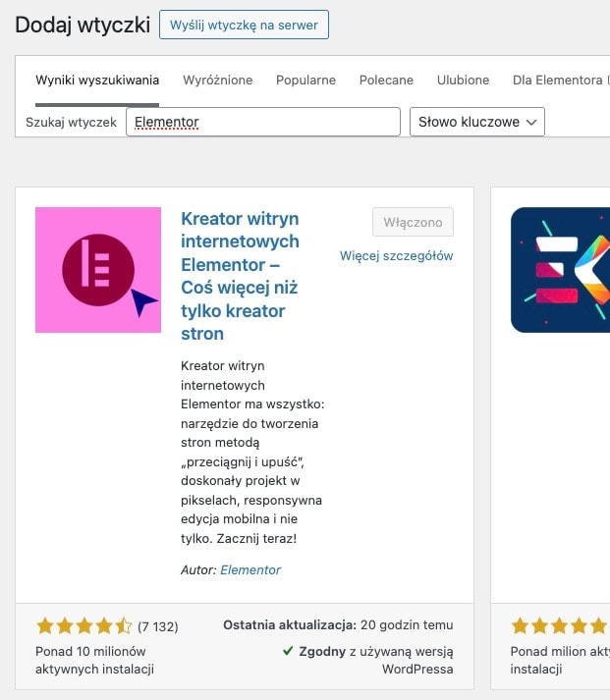This screenshot has width=610, height=700.
Task: Open the "Polecane" tab
Action: (x=386, y=81)
